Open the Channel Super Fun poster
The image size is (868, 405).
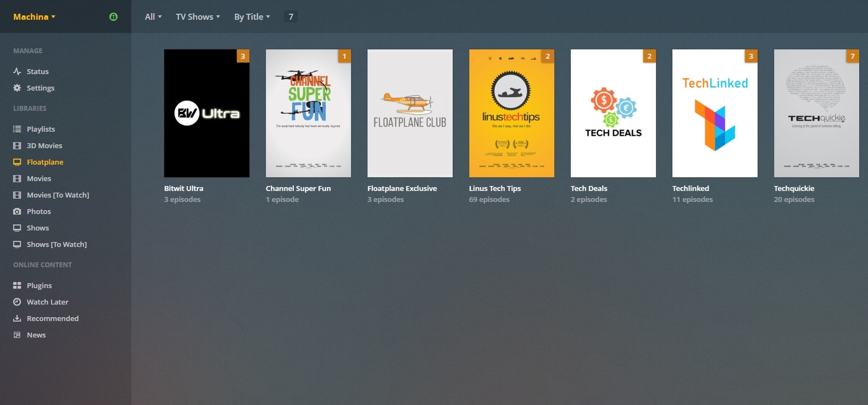click(308, 113)
